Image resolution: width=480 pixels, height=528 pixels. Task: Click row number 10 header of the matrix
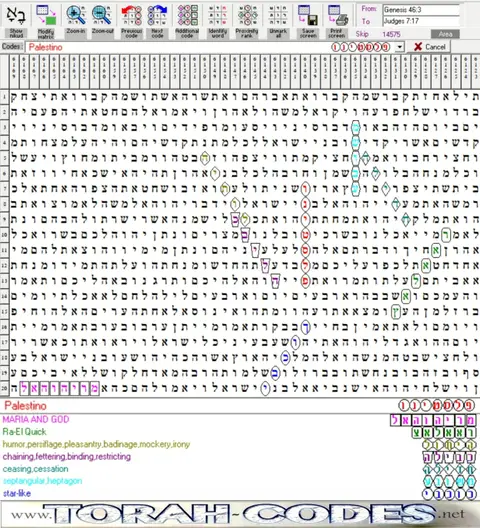click(x=4, y=234)
